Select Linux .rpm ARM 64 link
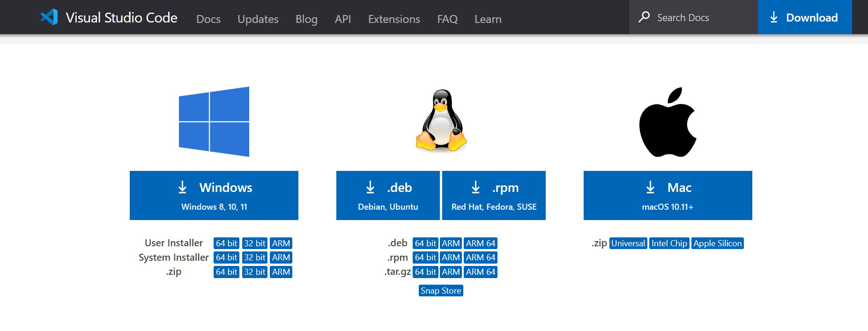Viewport: 868px width, 331px height. 481,257
